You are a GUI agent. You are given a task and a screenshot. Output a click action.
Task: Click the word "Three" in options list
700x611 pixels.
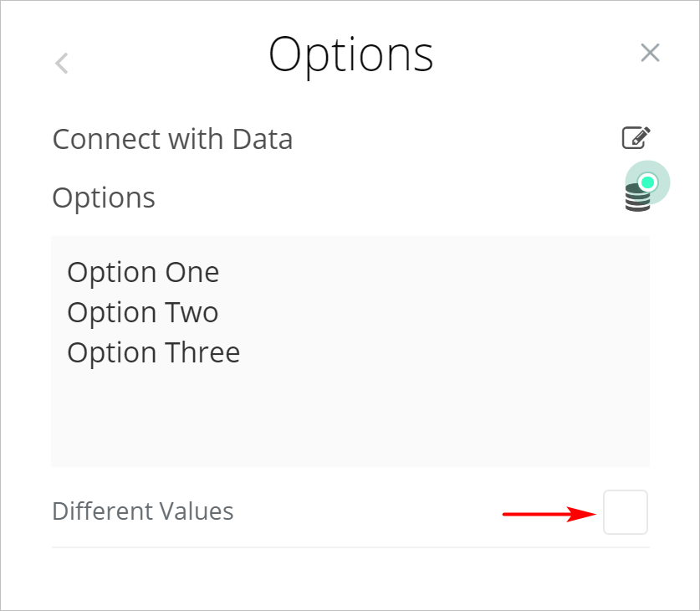tap(201, 353)
